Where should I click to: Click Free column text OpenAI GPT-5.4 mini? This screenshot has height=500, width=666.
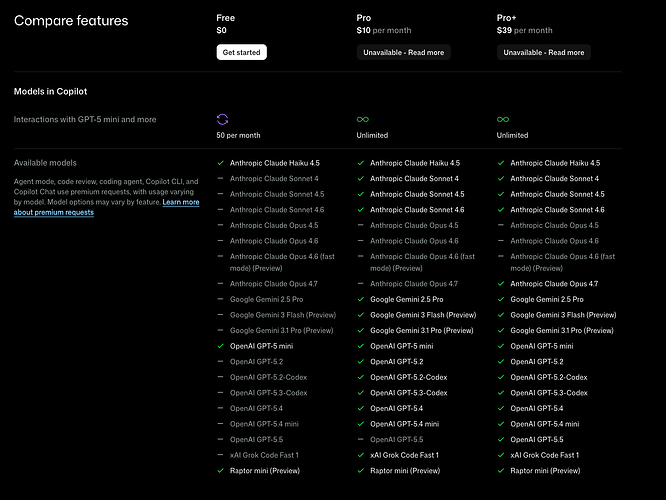point(264,424)
